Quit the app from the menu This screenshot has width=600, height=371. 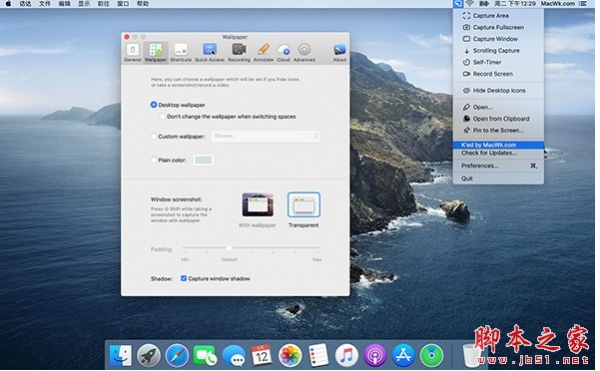498,178
